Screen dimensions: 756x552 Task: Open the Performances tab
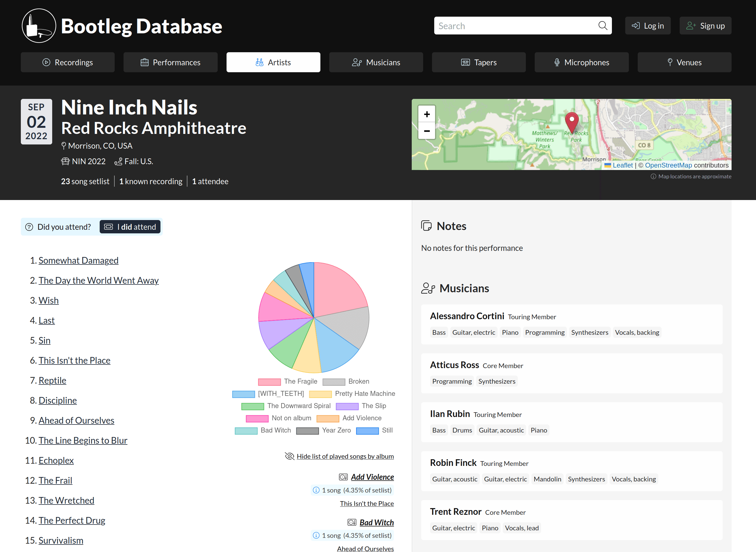pyautogui.click(x=170, y=62)
